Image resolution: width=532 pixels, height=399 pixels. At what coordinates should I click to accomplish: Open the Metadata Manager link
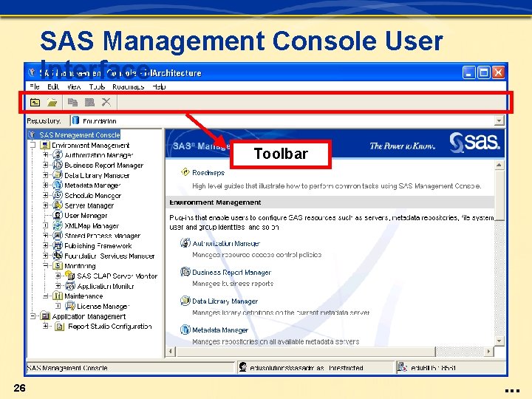click(x=220, y=330)
